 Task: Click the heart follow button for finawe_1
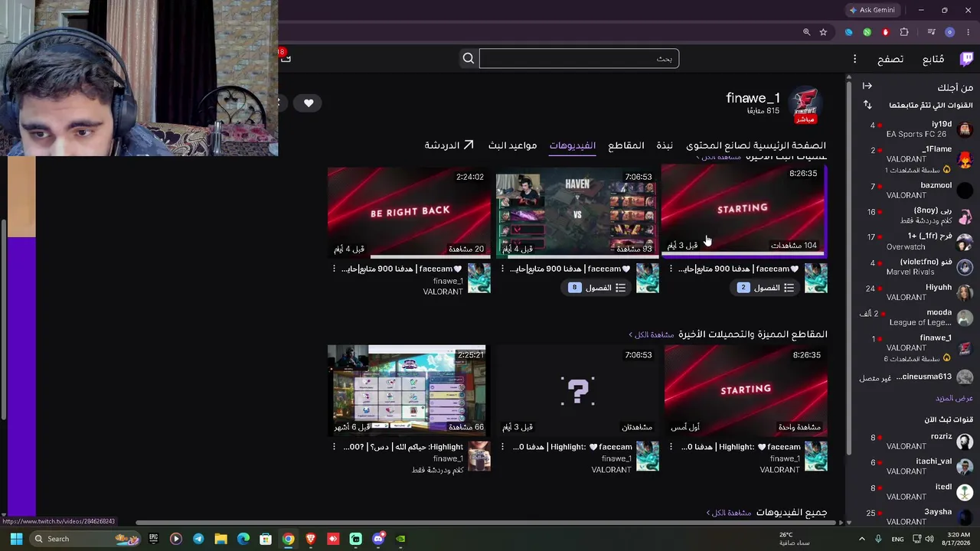coord(309,103)
